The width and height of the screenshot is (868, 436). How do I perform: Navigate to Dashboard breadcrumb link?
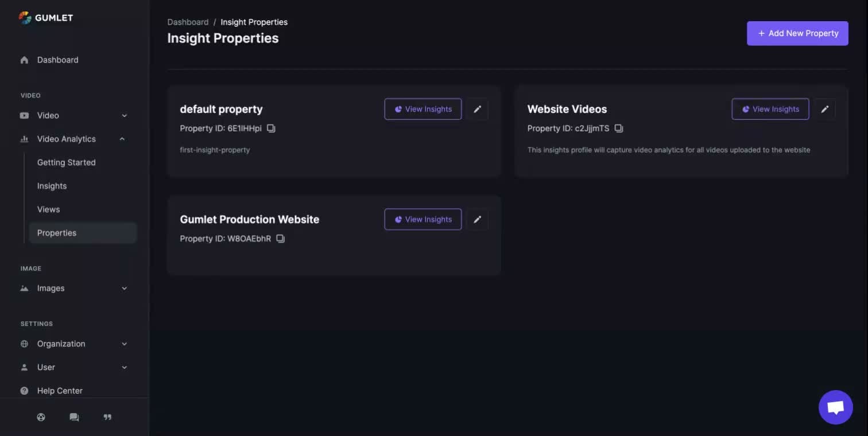click(x=188, y=22)
